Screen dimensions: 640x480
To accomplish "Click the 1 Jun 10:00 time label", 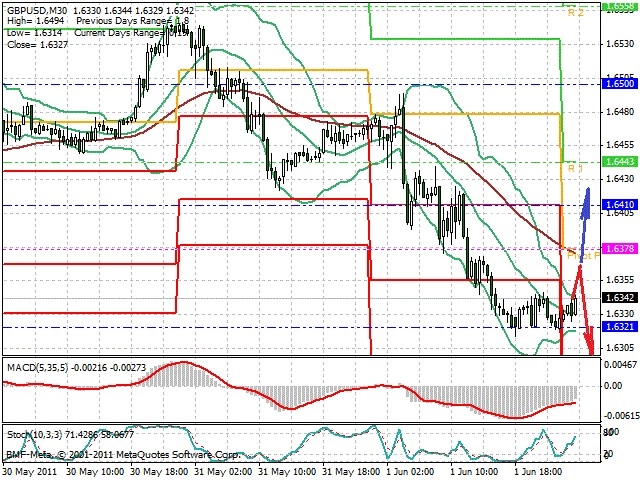I will 474,471.
